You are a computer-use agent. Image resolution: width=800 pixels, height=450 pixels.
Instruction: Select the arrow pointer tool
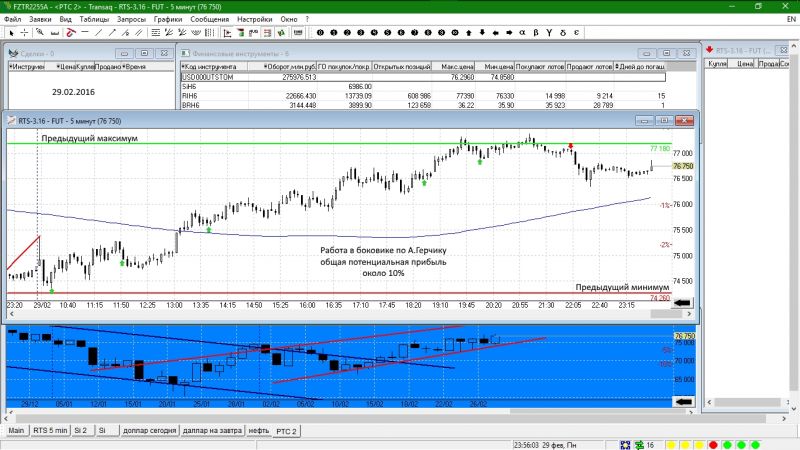(11, 33)
